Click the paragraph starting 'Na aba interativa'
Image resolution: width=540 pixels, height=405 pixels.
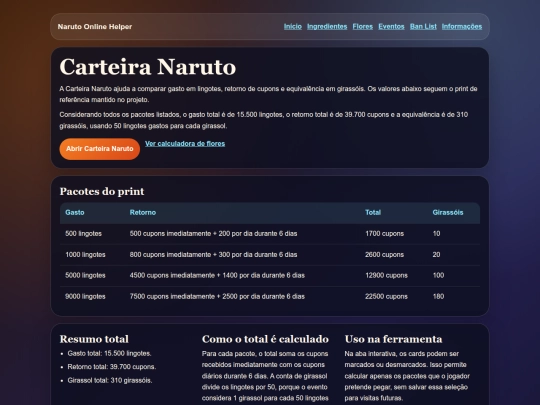[x=407, y=376]
